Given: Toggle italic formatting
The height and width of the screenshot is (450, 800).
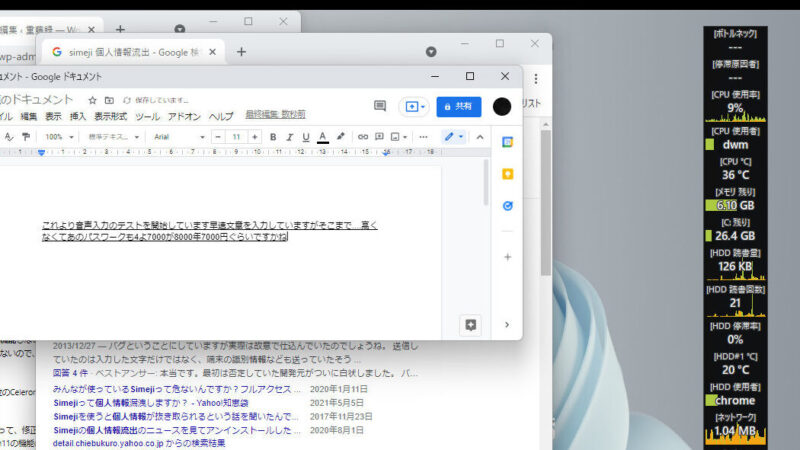Looking at the screenshot, I should coord(289,137).
